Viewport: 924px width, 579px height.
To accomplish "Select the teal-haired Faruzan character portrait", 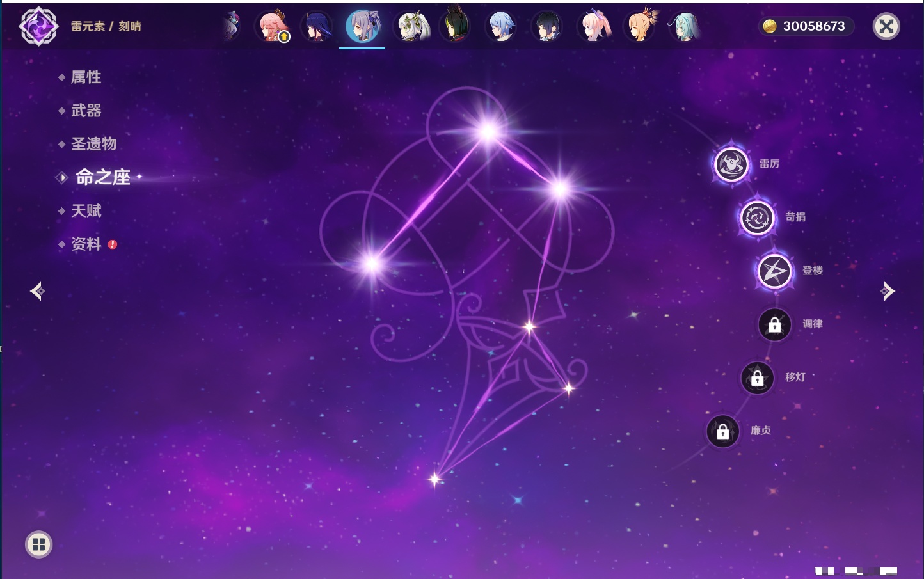I will tap(685, 26).
